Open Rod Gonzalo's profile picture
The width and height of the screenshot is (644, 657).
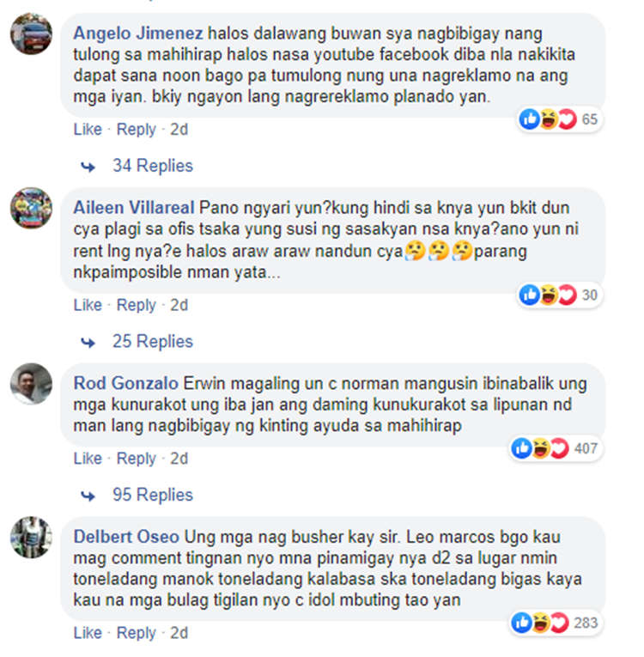point(32,384)
